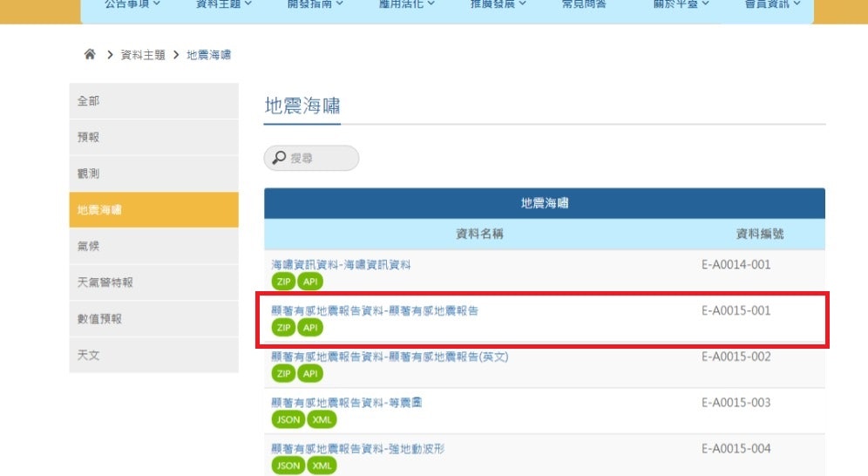Expand the 推廣發展 nav dropdown

click(498, 3)
